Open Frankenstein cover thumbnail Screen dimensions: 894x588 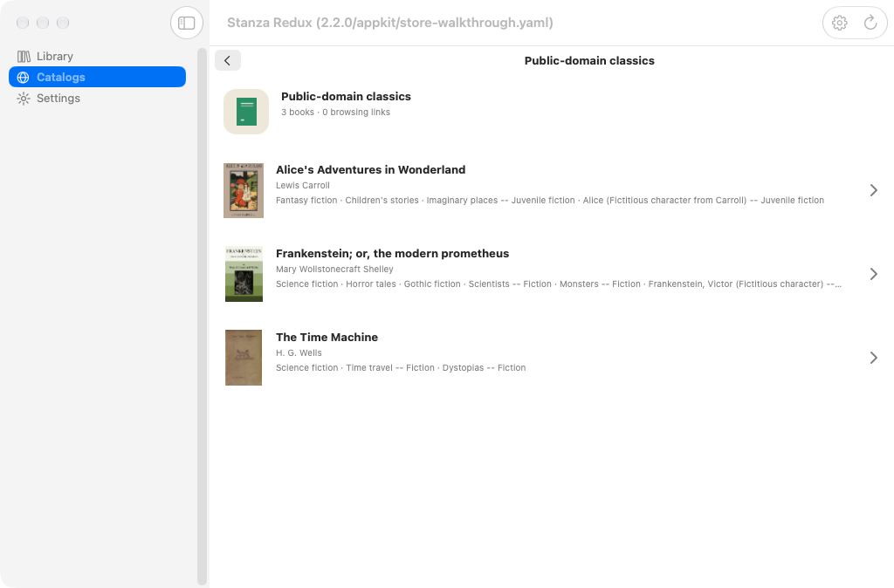coord(244,274)
